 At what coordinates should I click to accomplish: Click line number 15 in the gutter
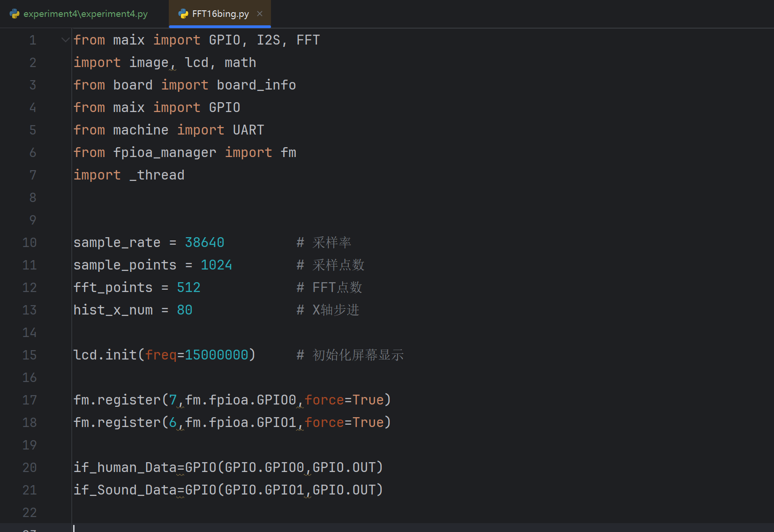pos(30,355)
